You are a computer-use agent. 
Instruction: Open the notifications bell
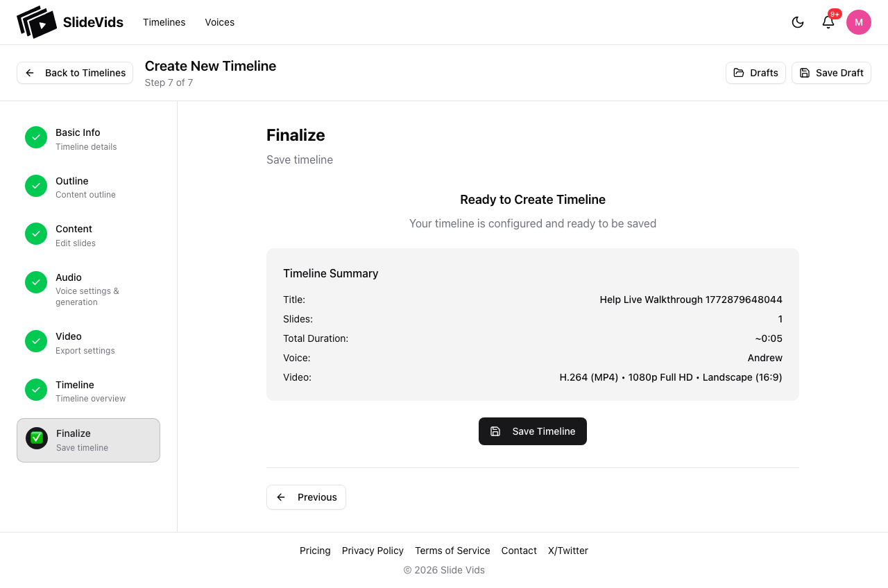(x=828, y=22)
